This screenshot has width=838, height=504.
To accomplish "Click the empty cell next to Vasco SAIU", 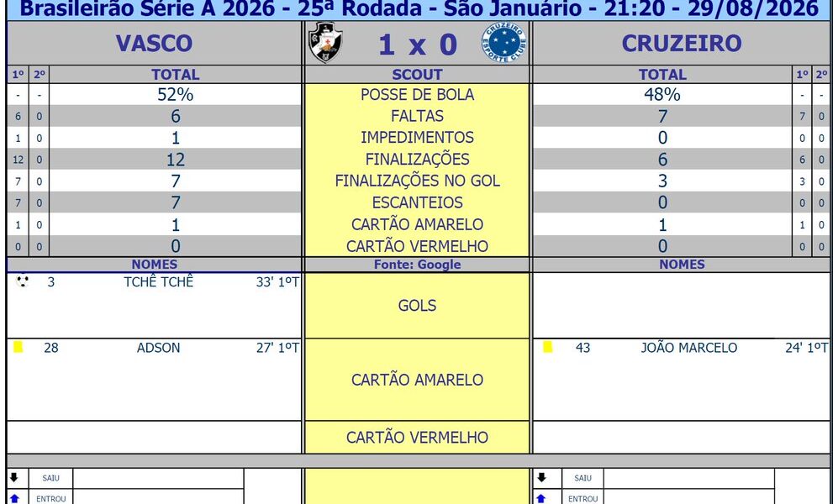I will tap(158, 478).
